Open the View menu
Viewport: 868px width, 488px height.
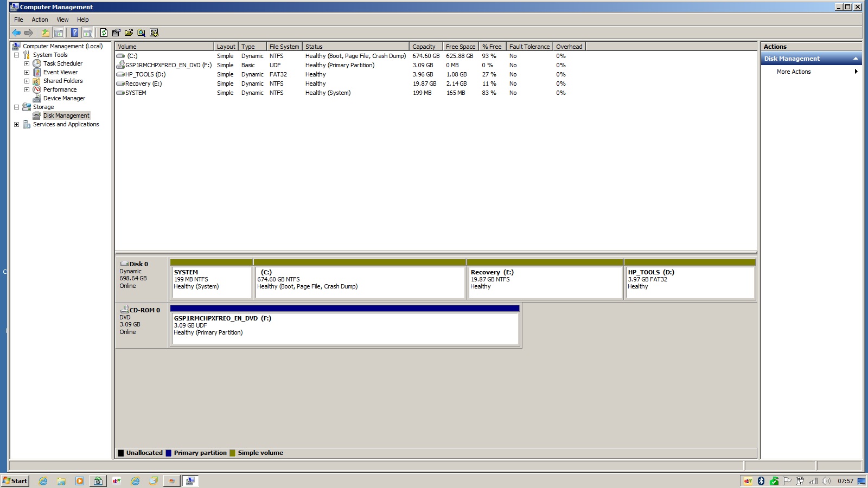[x=62, y=20]
